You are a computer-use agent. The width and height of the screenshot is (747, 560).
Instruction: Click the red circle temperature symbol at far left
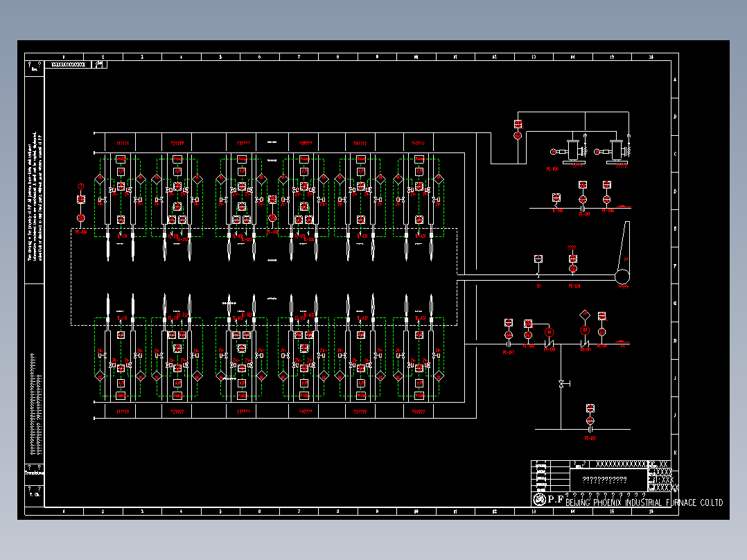(81, 186)
